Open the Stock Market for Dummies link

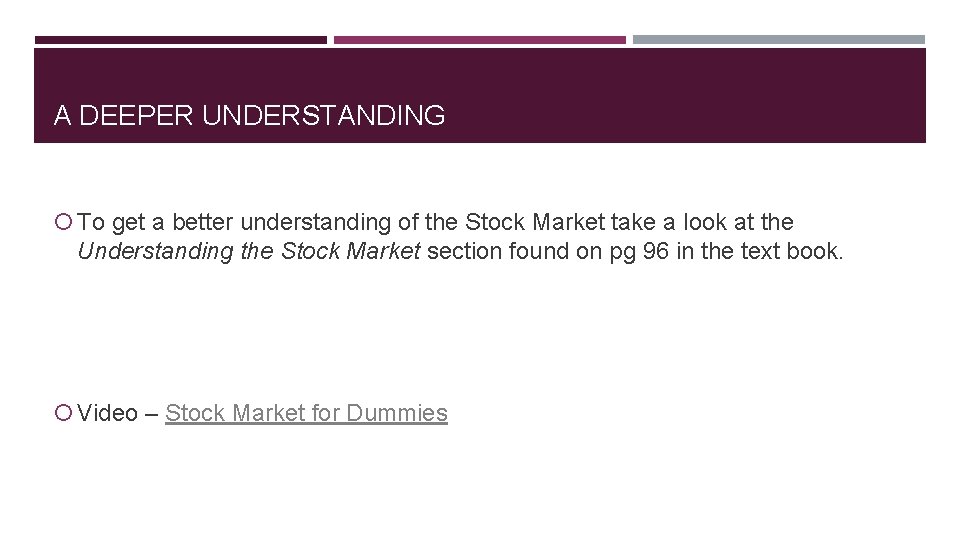(306, 413)
